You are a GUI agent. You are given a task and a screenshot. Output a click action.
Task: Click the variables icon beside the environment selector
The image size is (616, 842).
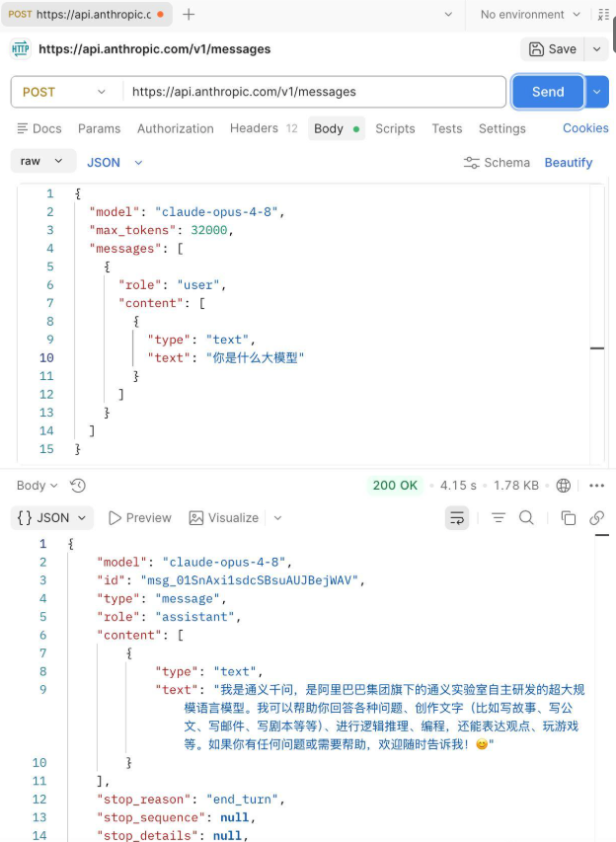click(603, 15)
